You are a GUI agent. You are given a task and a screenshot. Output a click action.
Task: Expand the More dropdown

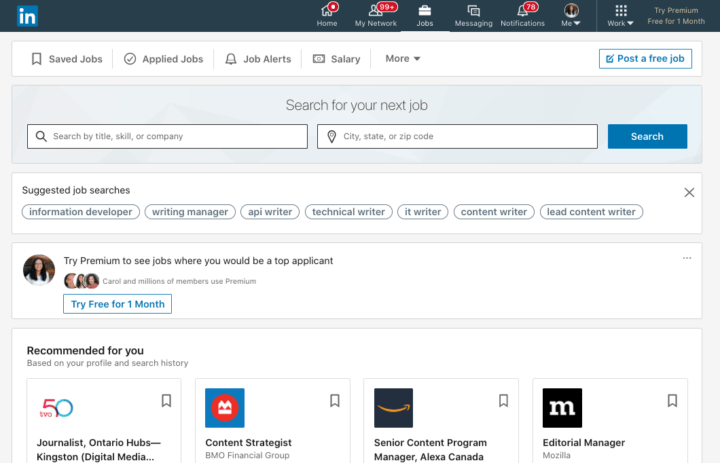pos(403,58)
